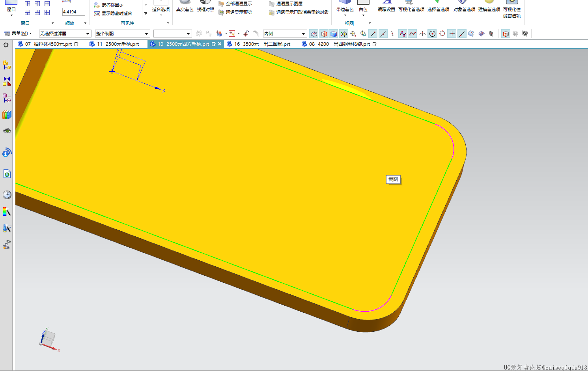588x372 pixels.
Task: Switch to tab 08 4200一出四钢琴按键.prt
Action: [x=339, y=44]
